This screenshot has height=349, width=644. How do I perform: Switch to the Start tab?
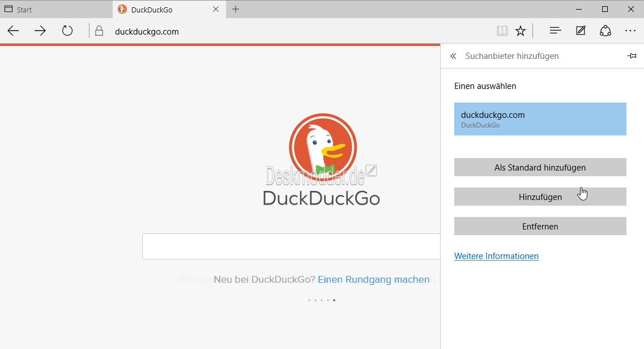(56, 10)
